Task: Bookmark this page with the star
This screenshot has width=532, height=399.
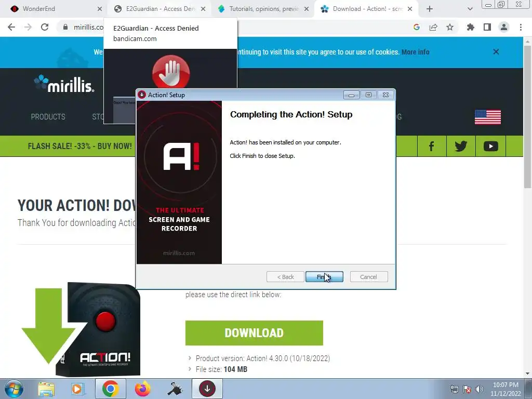Action: coord(450,27)
